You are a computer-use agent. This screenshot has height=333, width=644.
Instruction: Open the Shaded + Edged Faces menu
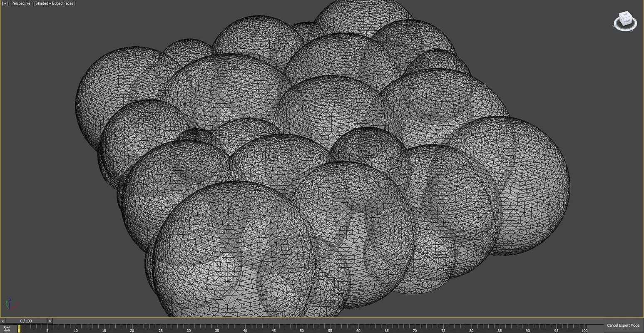point(55,3)
